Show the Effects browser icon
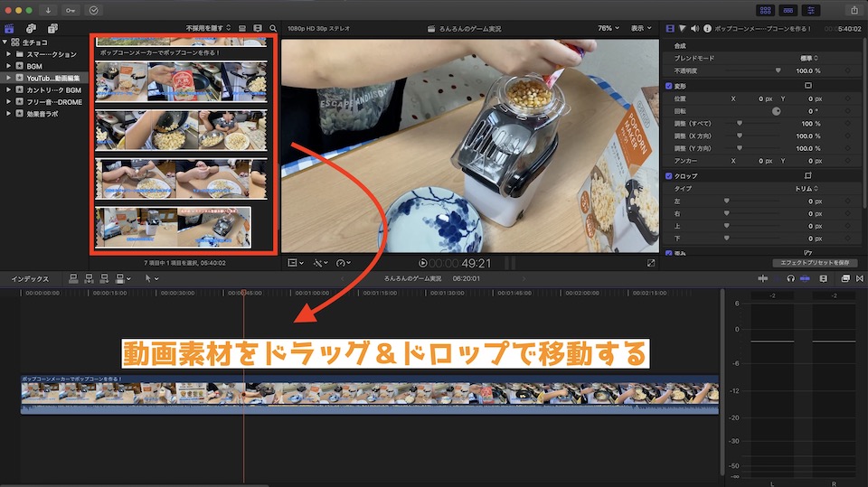 [845, 279]
